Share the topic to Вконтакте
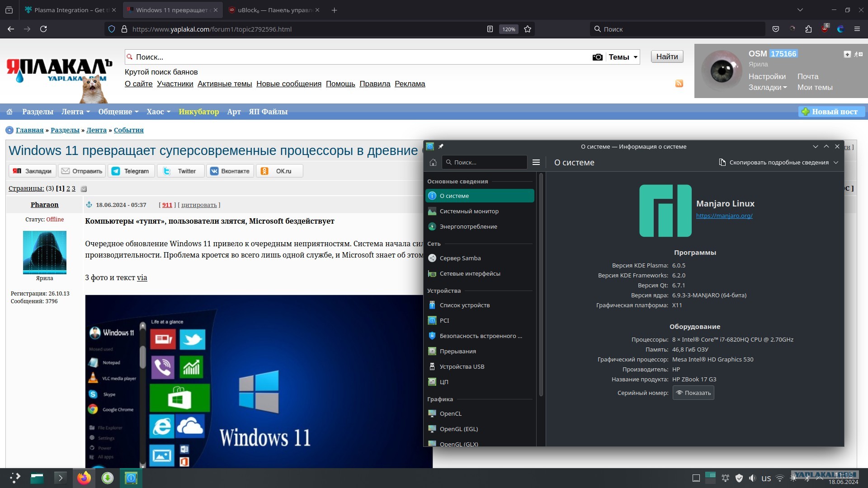 point(230,171)
